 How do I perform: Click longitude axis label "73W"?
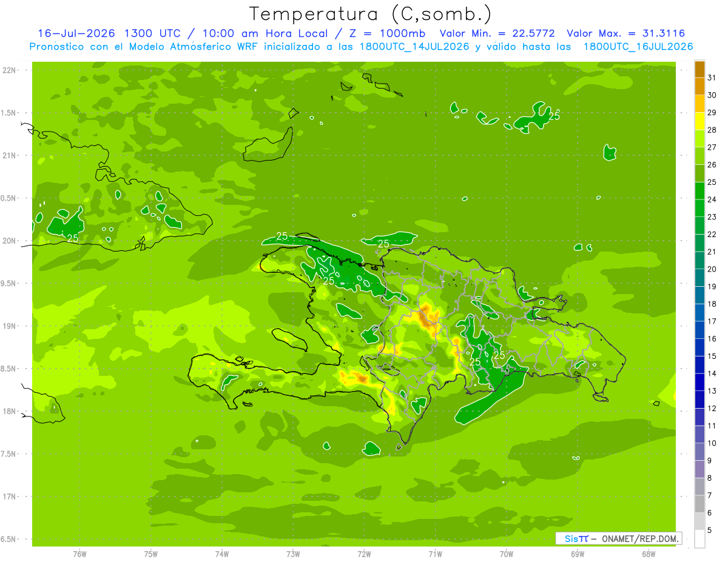(293, 554)
